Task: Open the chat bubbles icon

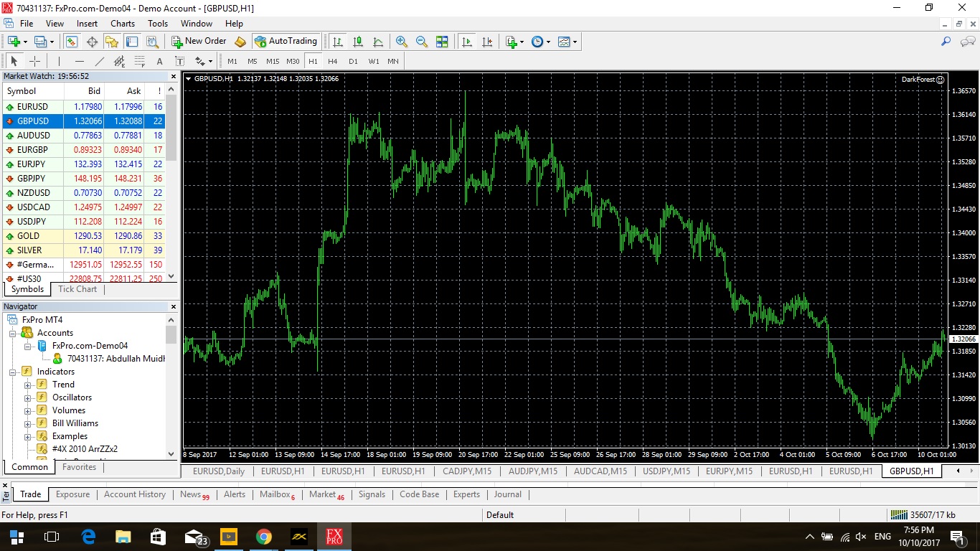Action: pyautogui.click(x=966, y=42)
